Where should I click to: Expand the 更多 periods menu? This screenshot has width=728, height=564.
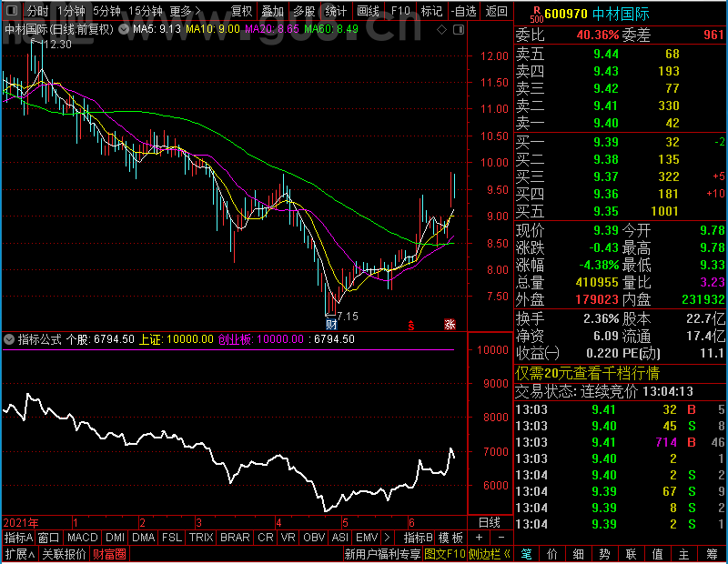(185, 11)
